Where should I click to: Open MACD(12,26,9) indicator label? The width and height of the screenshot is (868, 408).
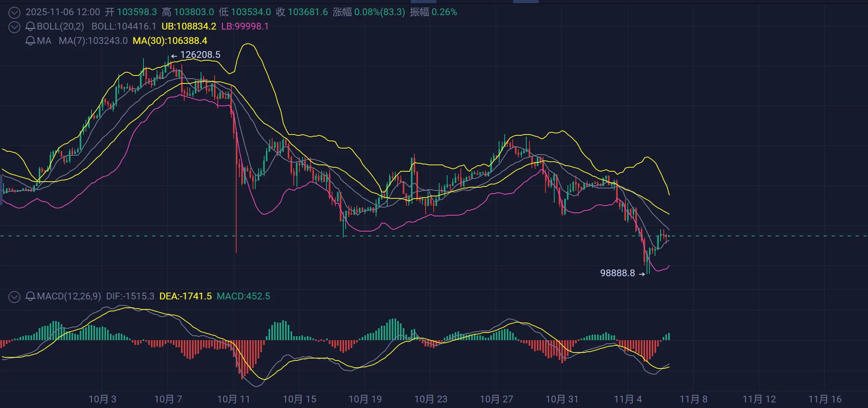[69, 296]
